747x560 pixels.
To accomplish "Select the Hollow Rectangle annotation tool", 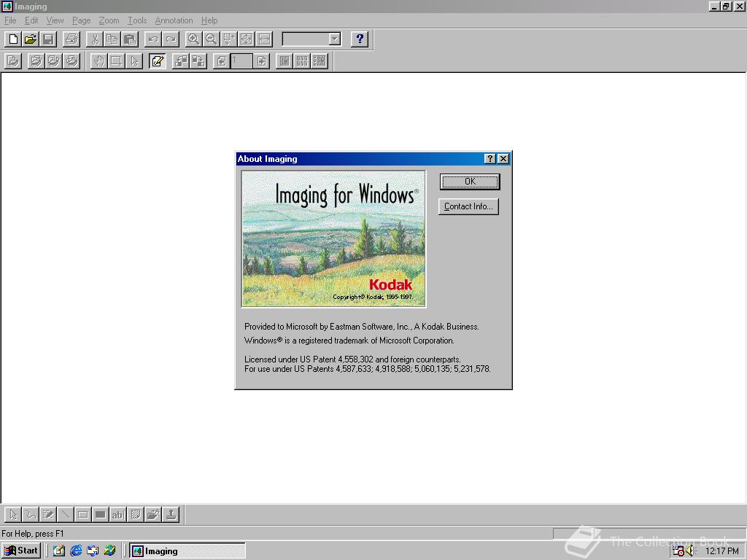I will coord(83,514).
